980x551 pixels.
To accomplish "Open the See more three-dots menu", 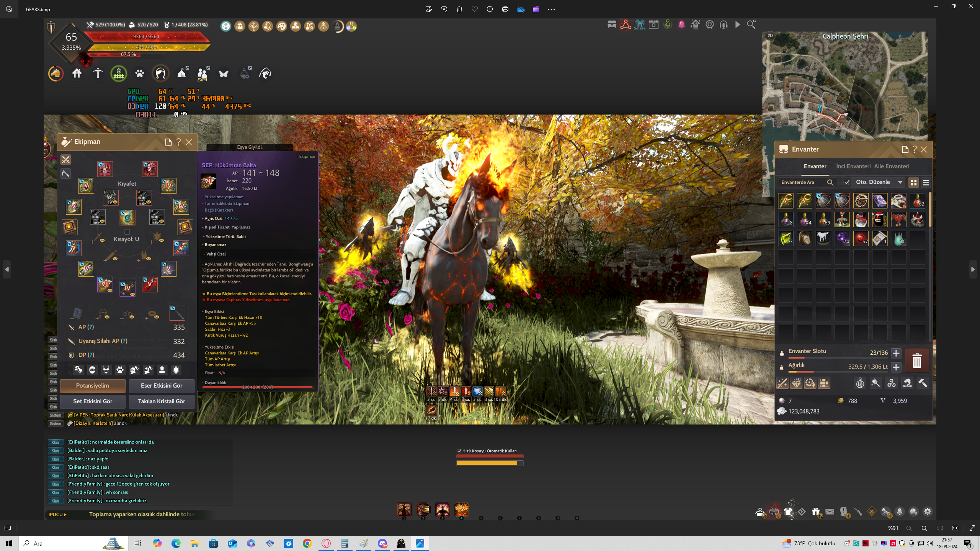I will click(551, 9).
